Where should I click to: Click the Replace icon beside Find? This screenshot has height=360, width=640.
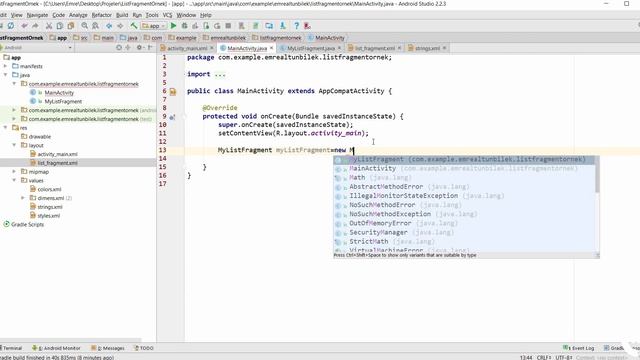click(x=96, y=26)
